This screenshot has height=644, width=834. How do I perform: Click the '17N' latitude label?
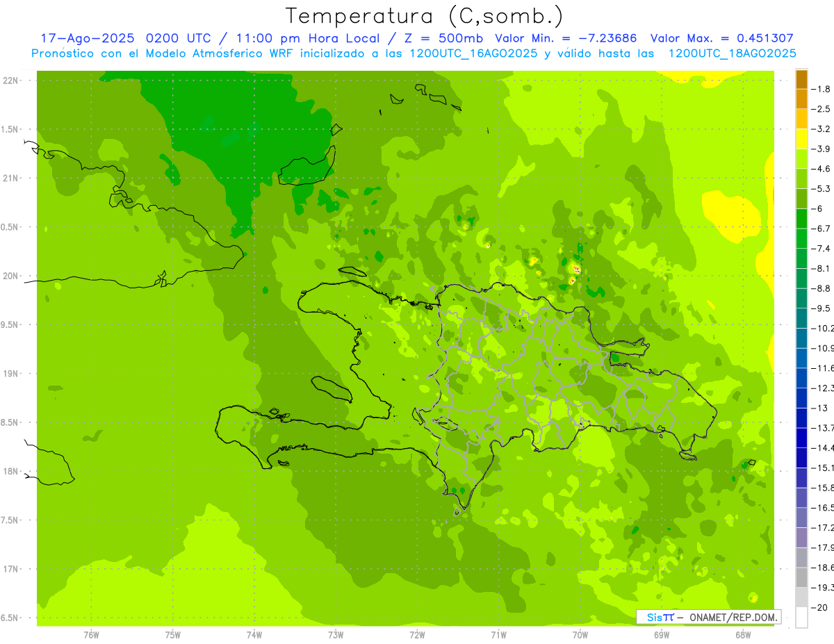(10, 569)
